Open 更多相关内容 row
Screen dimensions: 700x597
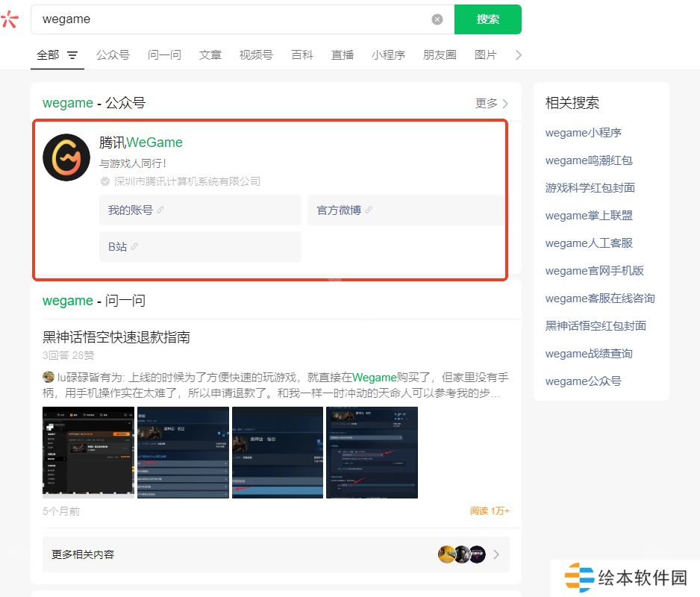pos(275,554)
